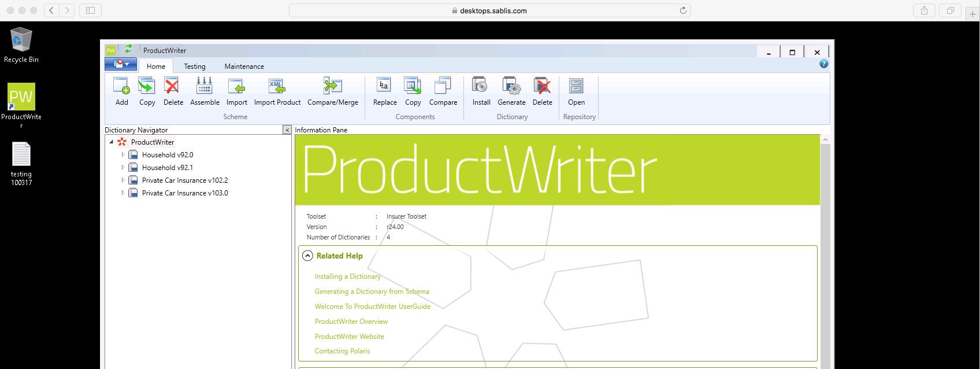
Task: Open the application menu dropdown button
Action: coord(121,64)
